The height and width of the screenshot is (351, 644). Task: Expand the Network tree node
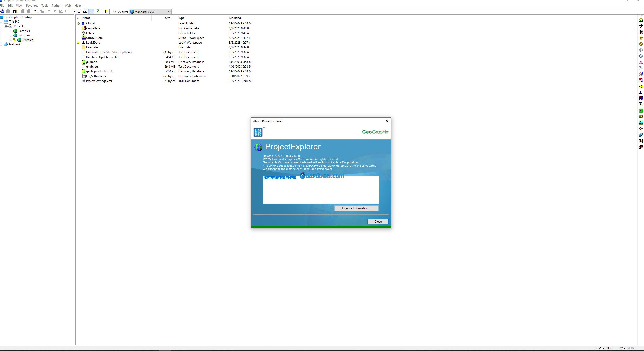[x=1, y=44]
